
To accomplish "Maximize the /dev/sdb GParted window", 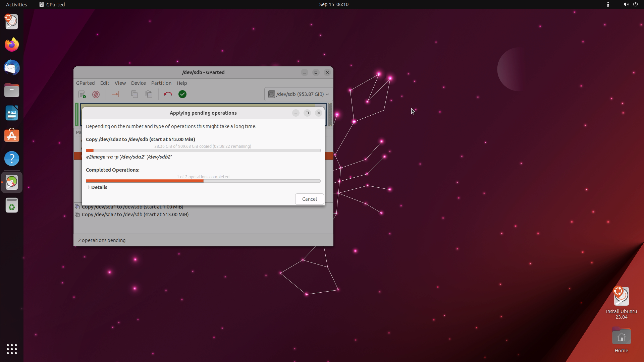I will 316,72.
